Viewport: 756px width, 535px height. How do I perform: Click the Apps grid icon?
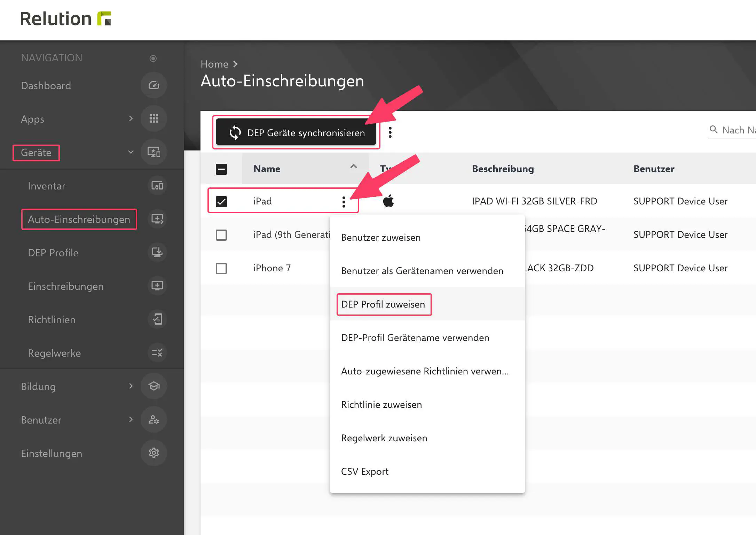click(154, 119)
